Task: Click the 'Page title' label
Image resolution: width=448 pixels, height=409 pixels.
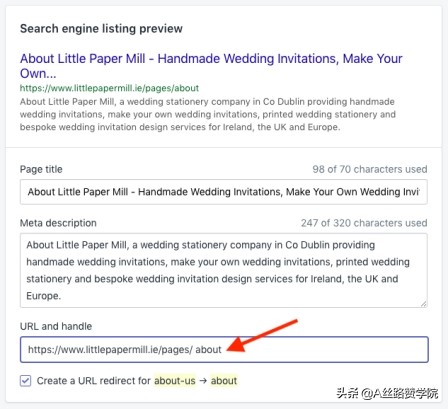Action: coord(41,169)
